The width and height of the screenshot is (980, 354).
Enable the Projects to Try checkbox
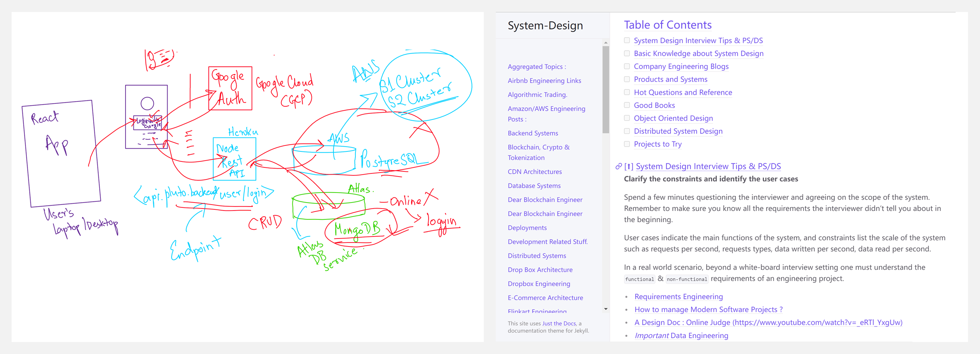pyautogui.click(x=627, y=144)
